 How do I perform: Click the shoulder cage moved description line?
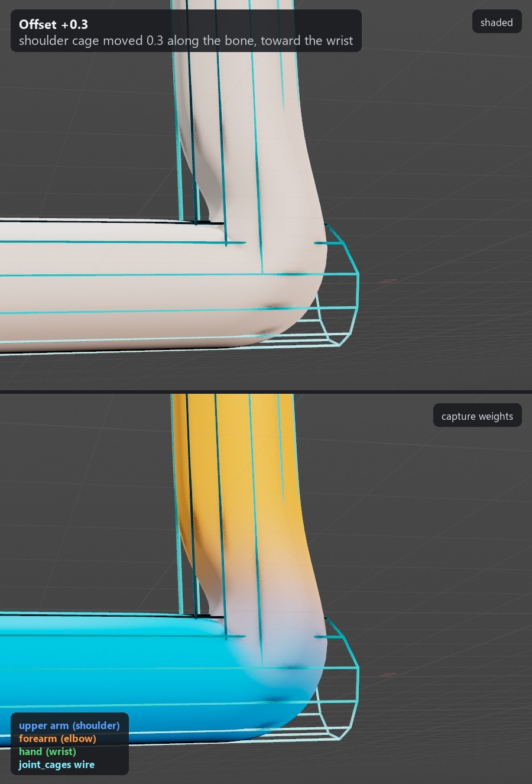coord(186,41)
